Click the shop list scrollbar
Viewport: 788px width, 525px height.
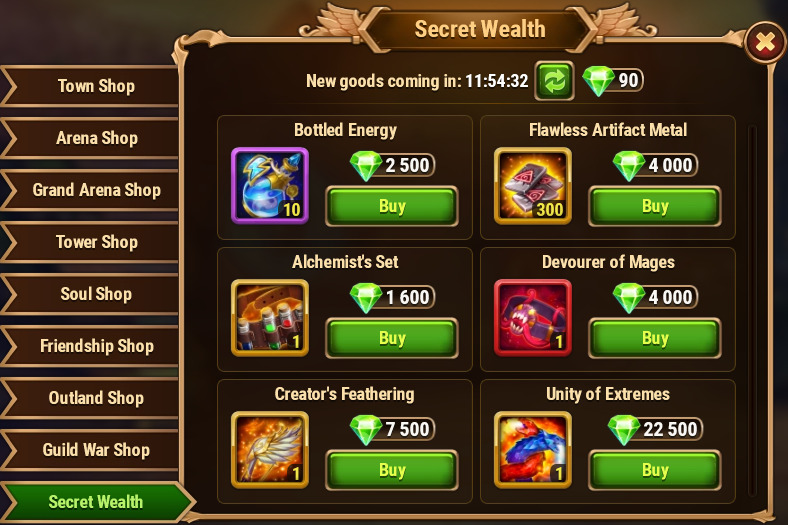point(752,309)
